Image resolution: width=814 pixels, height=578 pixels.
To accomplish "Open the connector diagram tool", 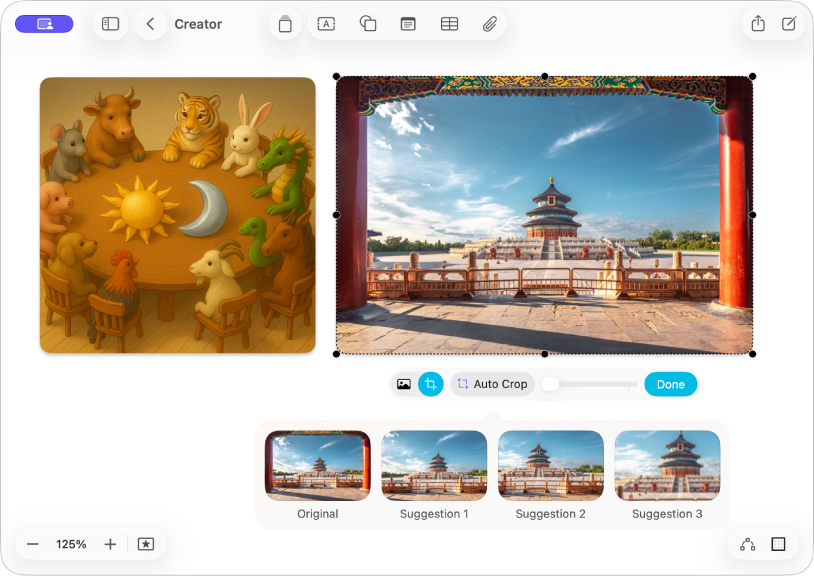I will pos(746,543).
